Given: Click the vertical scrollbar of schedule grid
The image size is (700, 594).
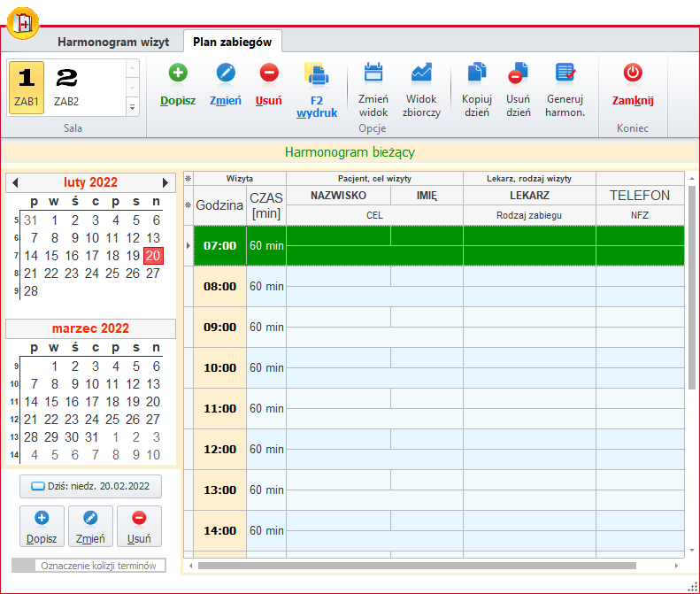Looking at the screenshot, I should 692,292.
